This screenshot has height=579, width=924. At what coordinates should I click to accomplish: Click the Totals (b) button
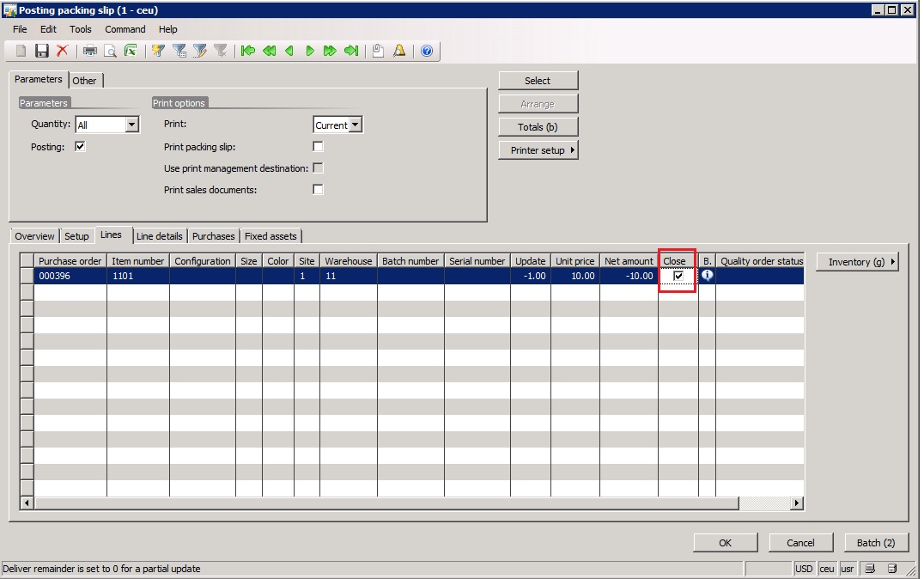pos(538,127)
